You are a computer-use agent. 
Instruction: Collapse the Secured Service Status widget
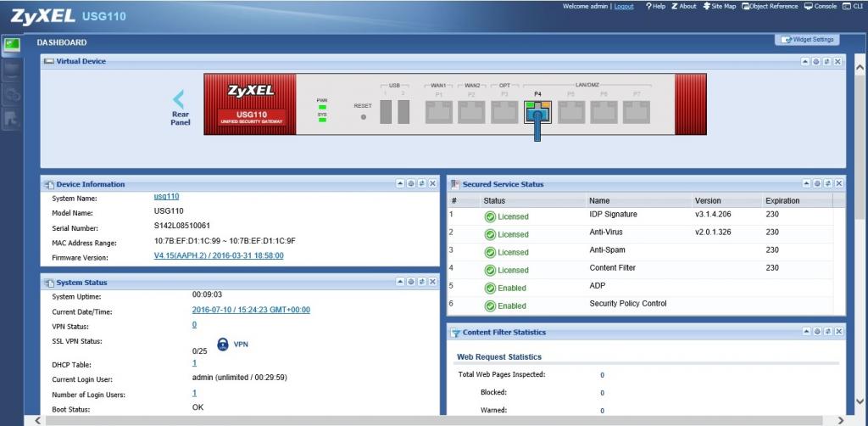tap(807, 183)
